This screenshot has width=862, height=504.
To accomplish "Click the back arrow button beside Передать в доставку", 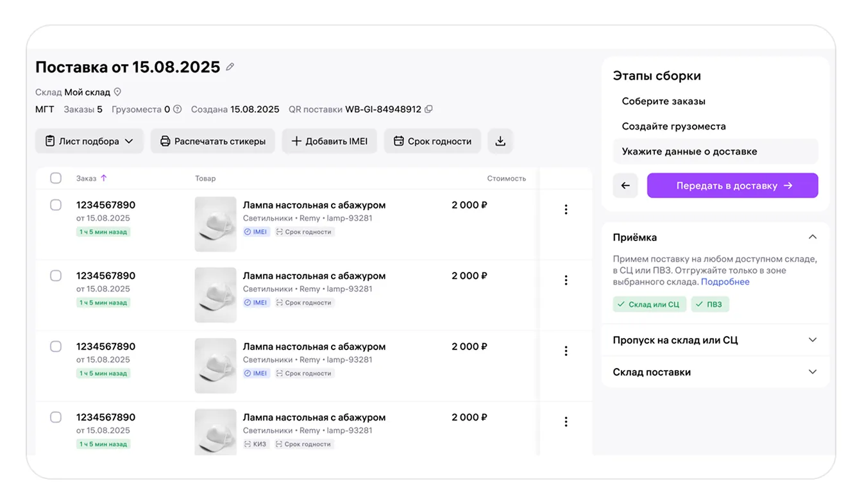I will (x=625, y=185).
